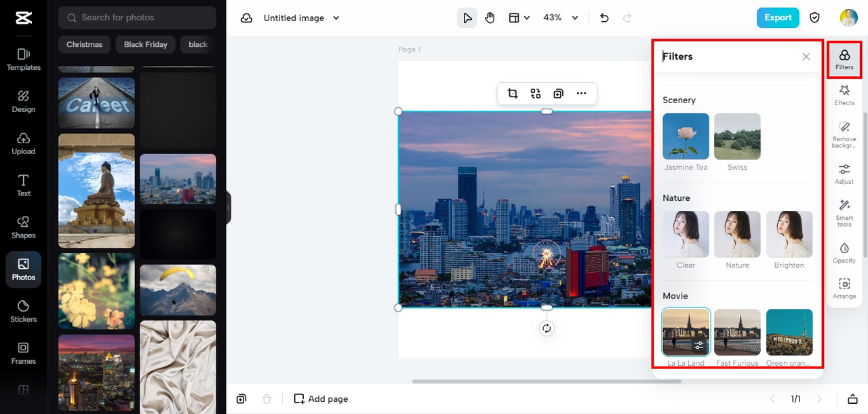Open the Remove background tool
The width and height of the screenshot is (868, 414).
(844, 134)
